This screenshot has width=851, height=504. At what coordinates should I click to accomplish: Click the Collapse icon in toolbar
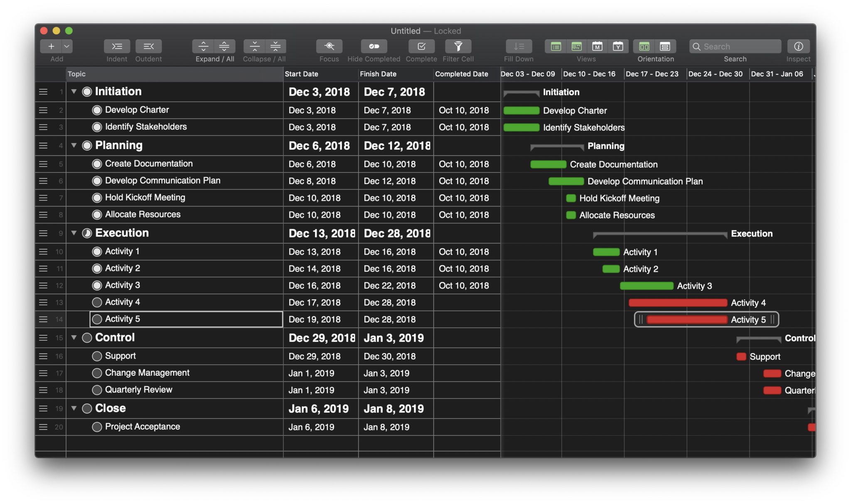pyautogui.click(x=254, y=46)
